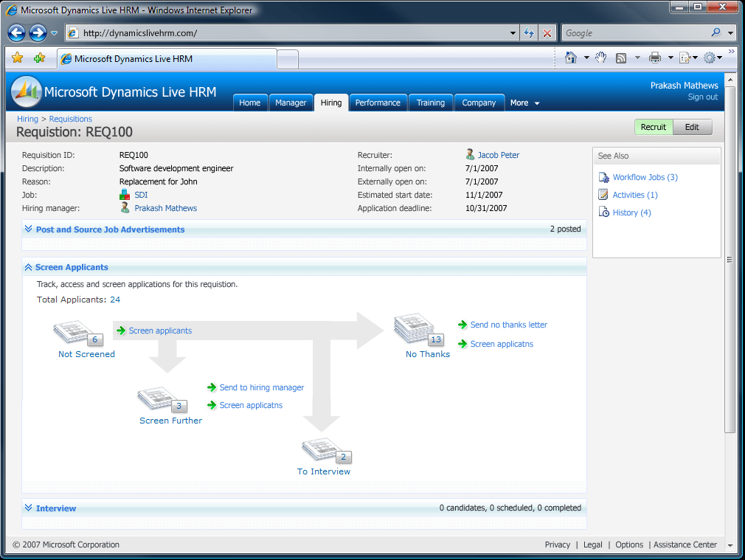Viewport: 745px width, 560px height.
Task: Click green arrow beside Send no thanks letter
Action: pyautogui.click(x=462, y=325)
